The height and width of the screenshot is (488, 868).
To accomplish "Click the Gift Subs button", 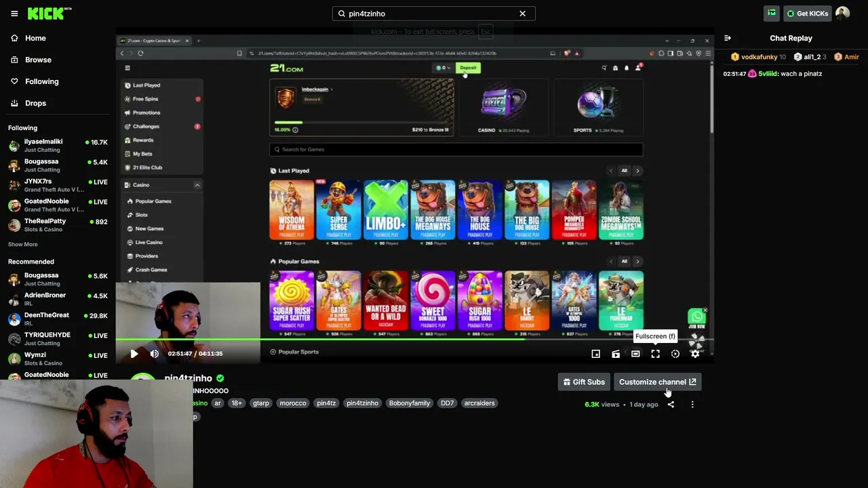I will tap(584, 382).
